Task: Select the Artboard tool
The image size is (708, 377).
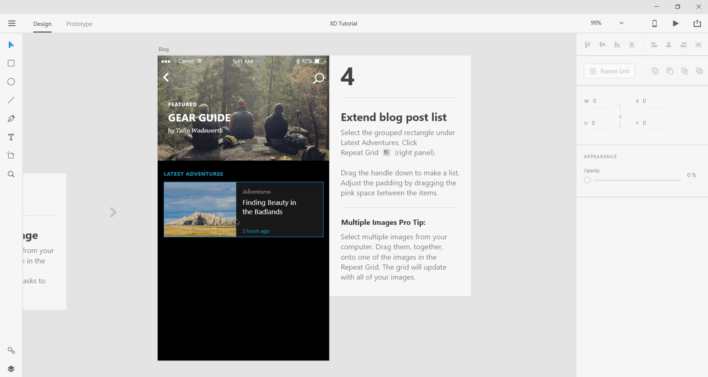Action: (11, 156)
